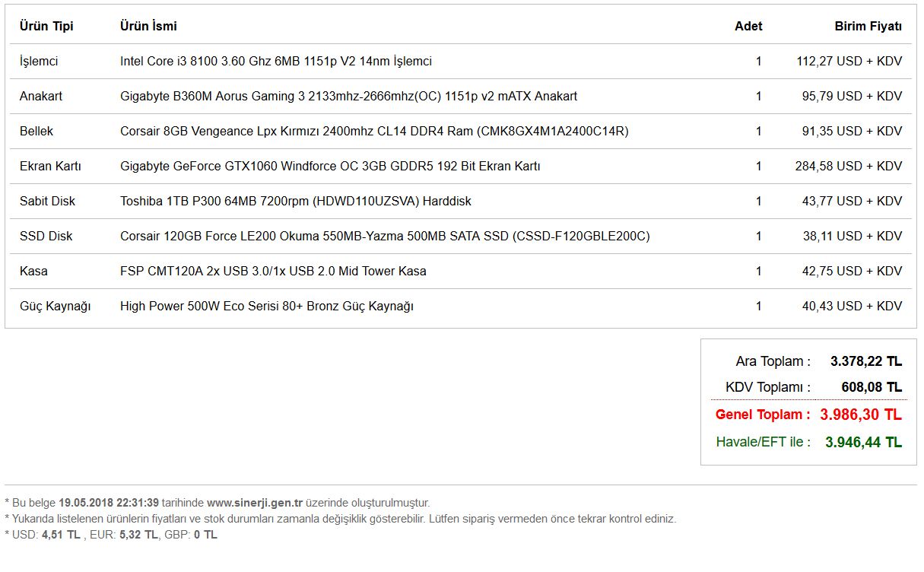Viewport: 924px width, 572px height.
Task: Click the Ürün İsmi column header
Action: (x=148, y=26)
